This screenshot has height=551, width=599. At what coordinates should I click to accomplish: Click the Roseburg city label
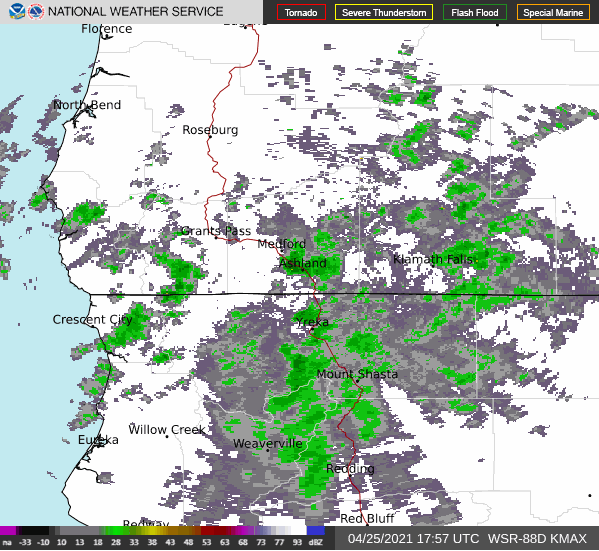[x=210, y=130]
